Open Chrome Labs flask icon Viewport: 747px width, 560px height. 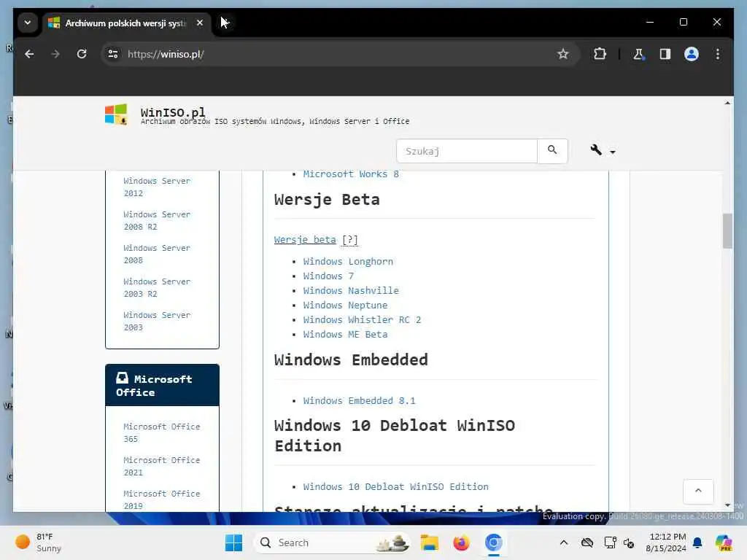638,54
